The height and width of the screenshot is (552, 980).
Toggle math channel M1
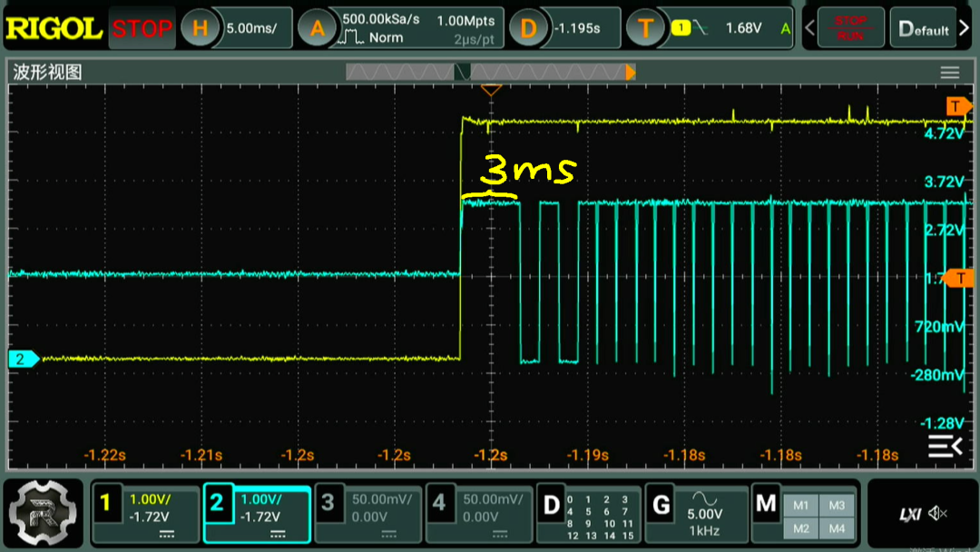pos(800,505)
